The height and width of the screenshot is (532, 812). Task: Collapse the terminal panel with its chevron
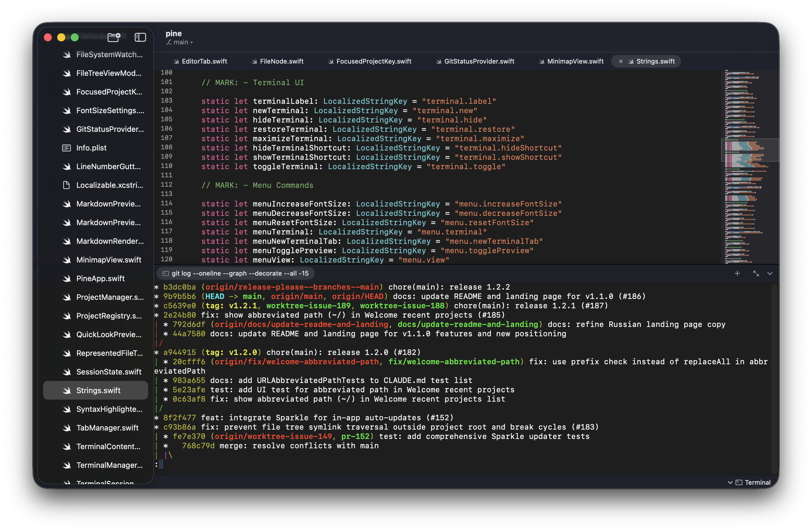pyautogui.click(x=770, y=273)
